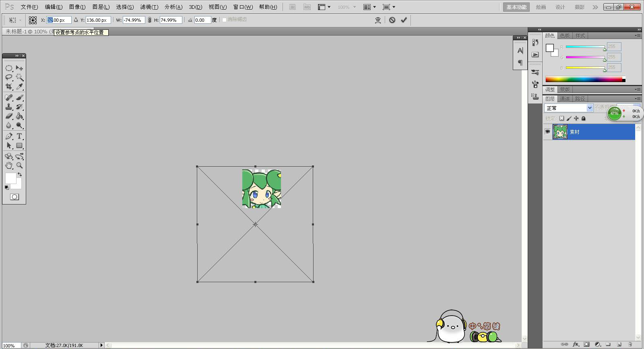Open the History panel icon in dock
Viewport: 644px width, 349px height.
pyautogui.click(x=535, y=42)
